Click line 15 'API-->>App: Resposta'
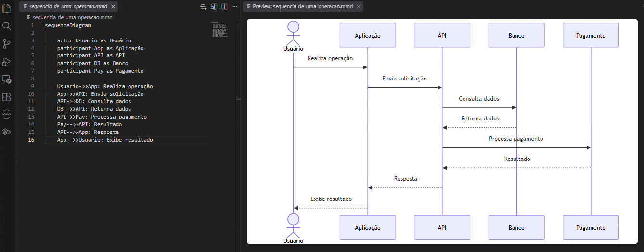The height and width of the screenshot is (252, 644). pyautogui.click(x=88, y=132)
